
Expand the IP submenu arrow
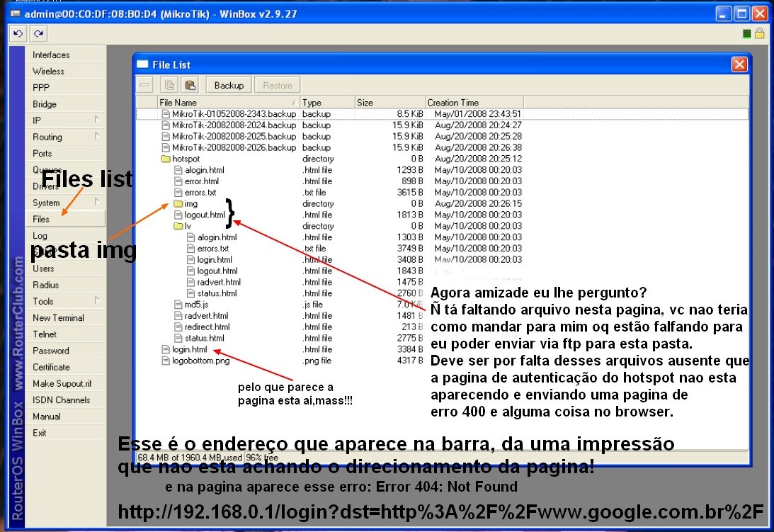click(x=97, y=120)
